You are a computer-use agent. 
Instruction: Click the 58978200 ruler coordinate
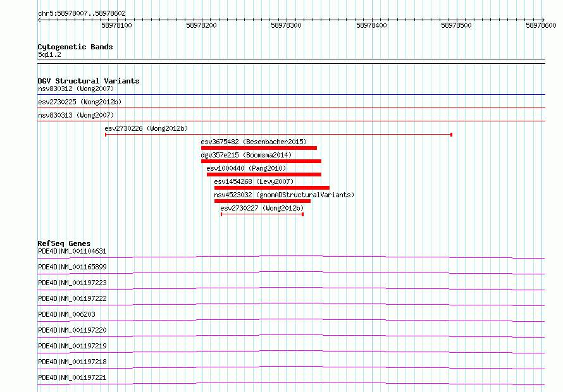click(x=201, y=25)
